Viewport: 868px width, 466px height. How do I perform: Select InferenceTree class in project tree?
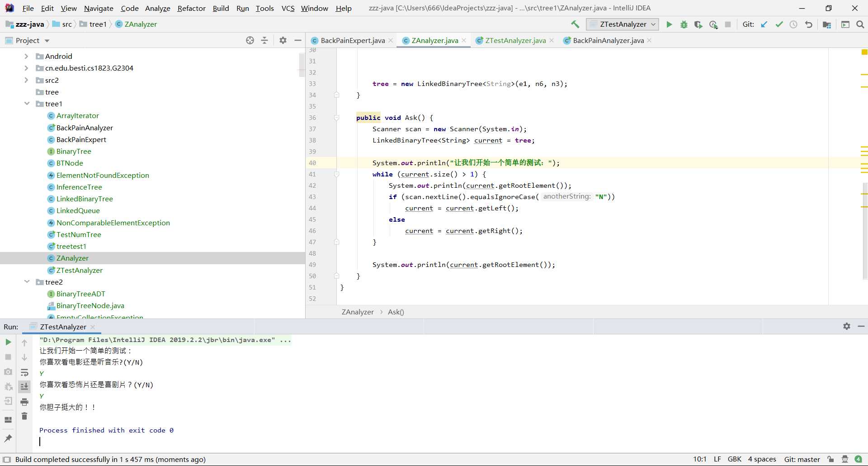79,187
